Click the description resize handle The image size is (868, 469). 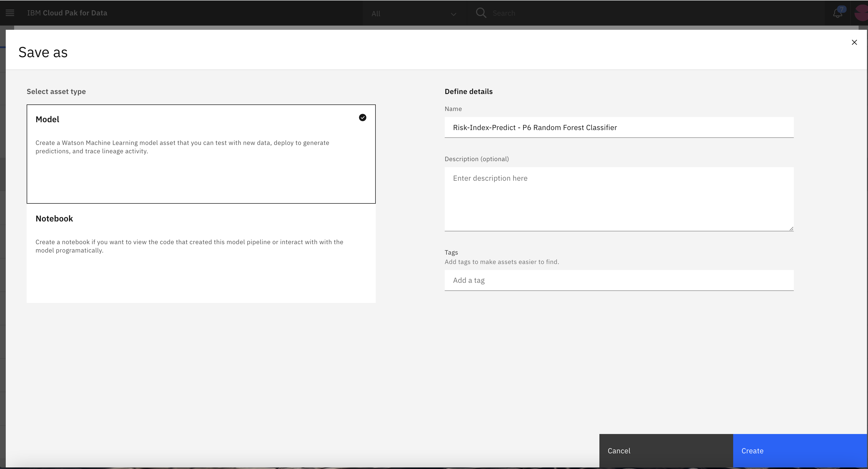[x=791, y=228]
